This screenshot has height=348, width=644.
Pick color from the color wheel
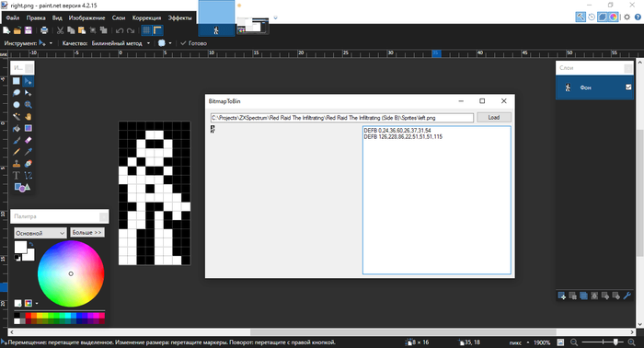[71, 273]
